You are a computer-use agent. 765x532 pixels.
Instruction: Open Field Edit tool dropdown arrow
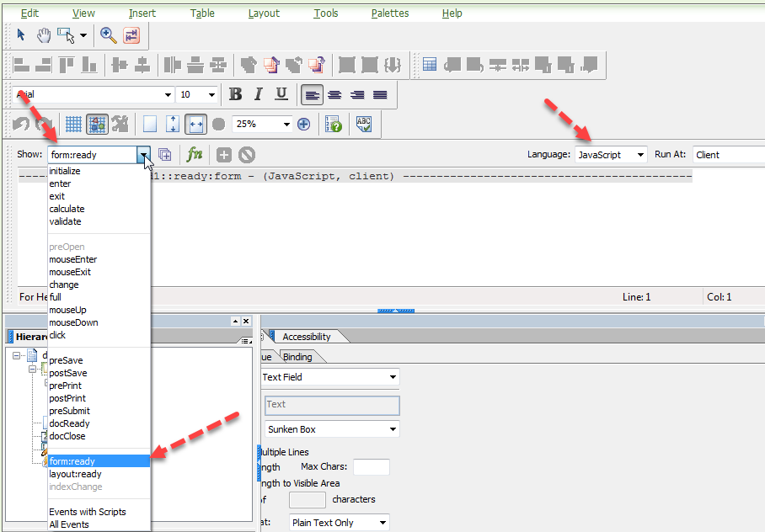click(x=83, y=35)
